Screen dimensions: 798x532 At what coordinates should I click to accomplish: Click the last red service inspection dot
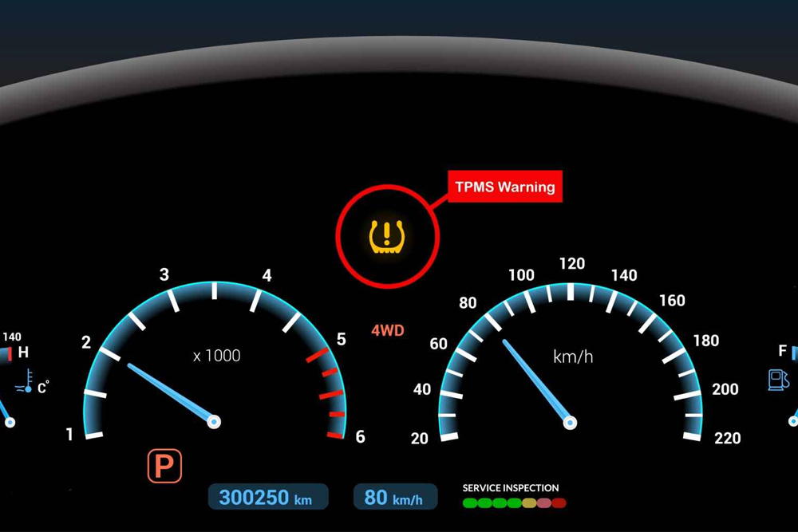pyautogui.click(x=559, y=503)
